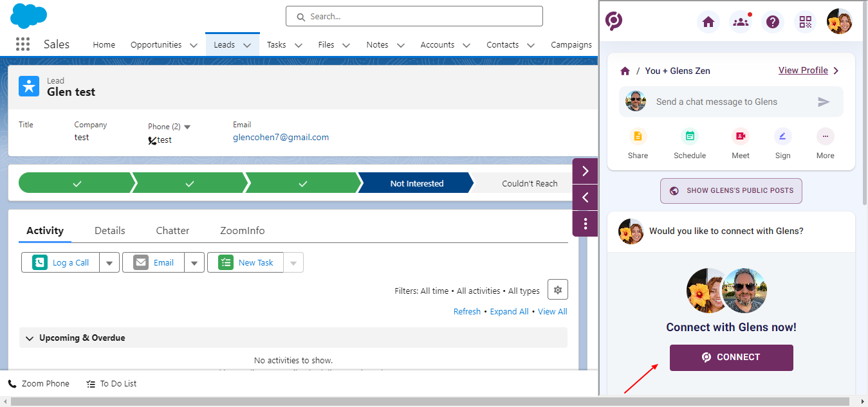
Task: Switch to the Details tab
Action: [x=110, y=230]
